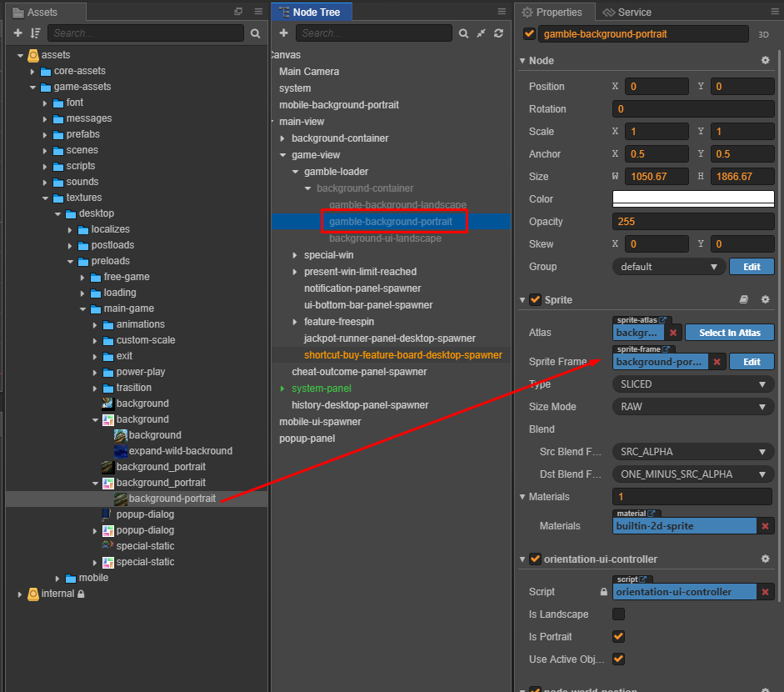Select the system-panel node in Node Tree
The width and height of the screenshot is (784, 692).
coord(322,389)
